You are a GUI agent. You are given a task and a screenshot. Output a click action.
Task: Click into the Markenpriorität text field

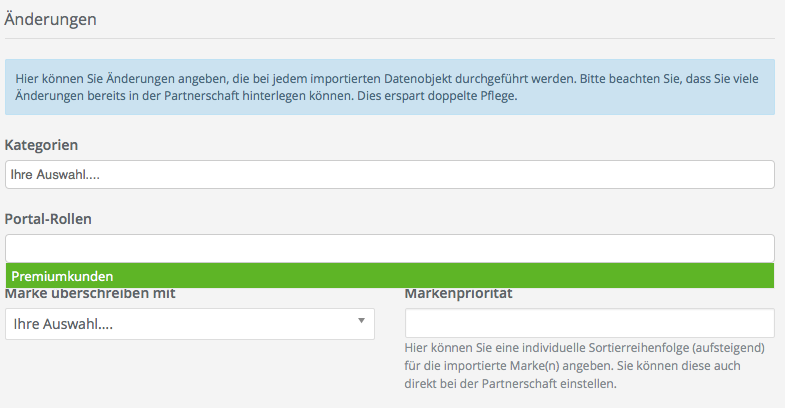tap(589, 323)
